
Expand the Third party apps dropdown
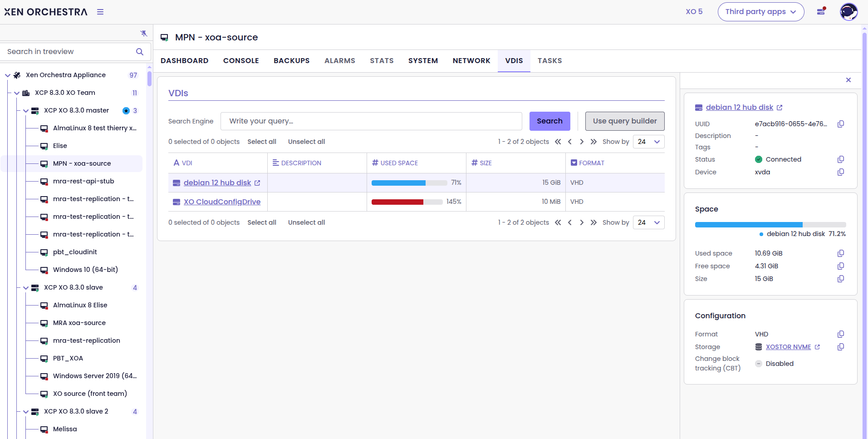(x=760, y=12)
